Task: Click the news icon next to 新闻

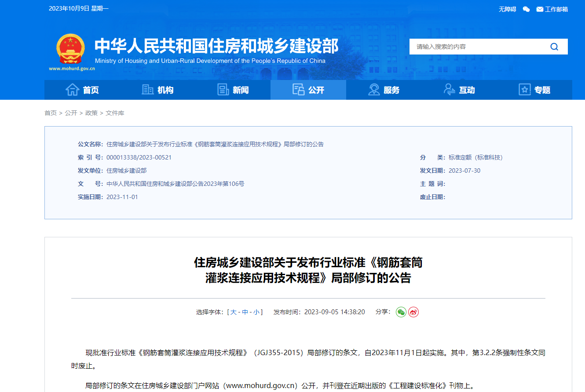Action: (223, 89)
